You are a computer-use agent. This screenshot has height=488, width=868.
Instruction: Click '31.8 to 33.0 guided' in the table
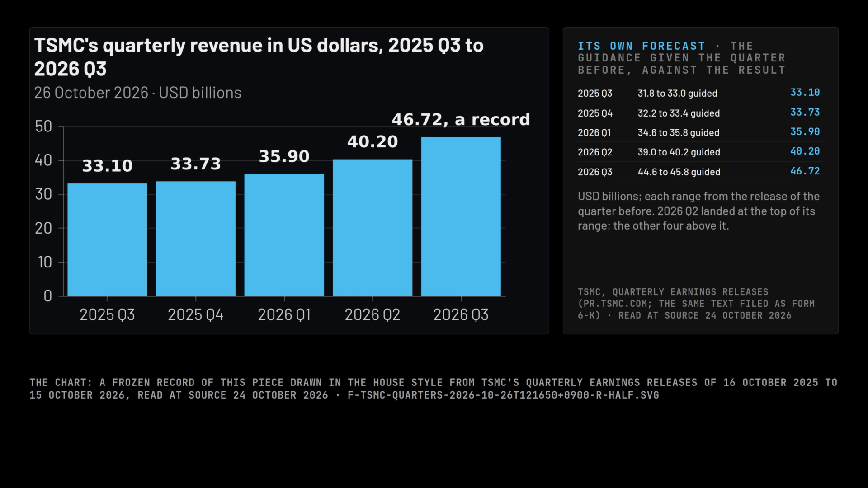tap(678, 94)
